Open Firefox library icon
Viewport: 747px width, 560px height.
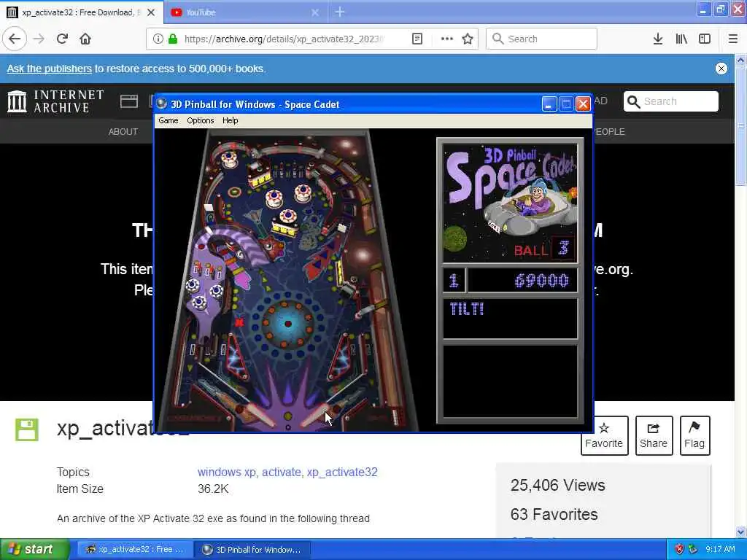click(681, 39)
